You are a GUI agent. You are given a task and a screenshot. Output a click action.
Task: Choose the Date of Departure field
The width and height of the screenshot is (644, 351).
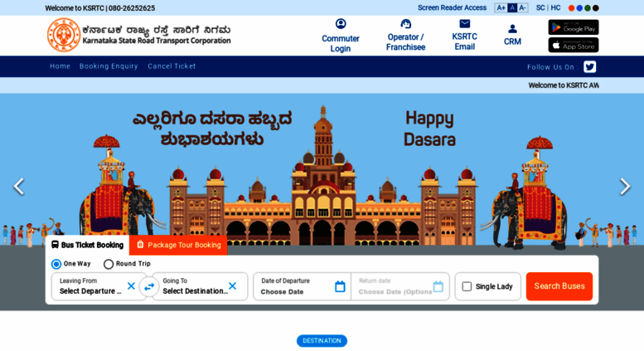pyautogui.click(x=302, y=286)
